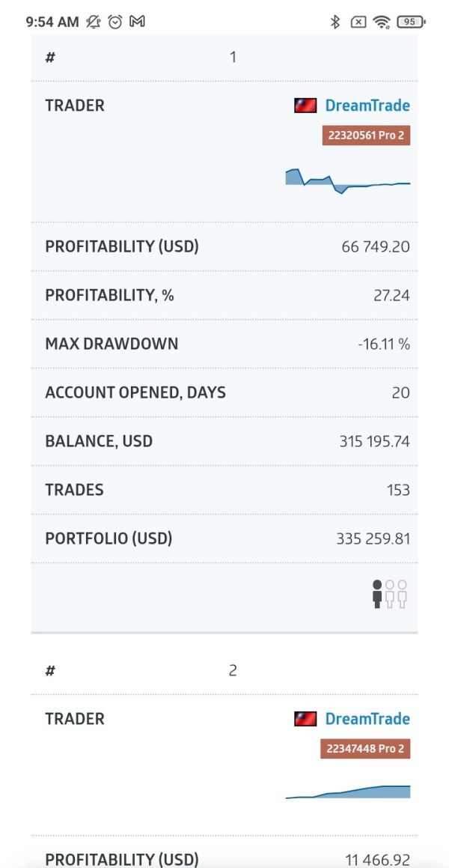Screen dimensions: 449x868
Task: Tap the Bluetooth status icon
Action: [335, 22]
